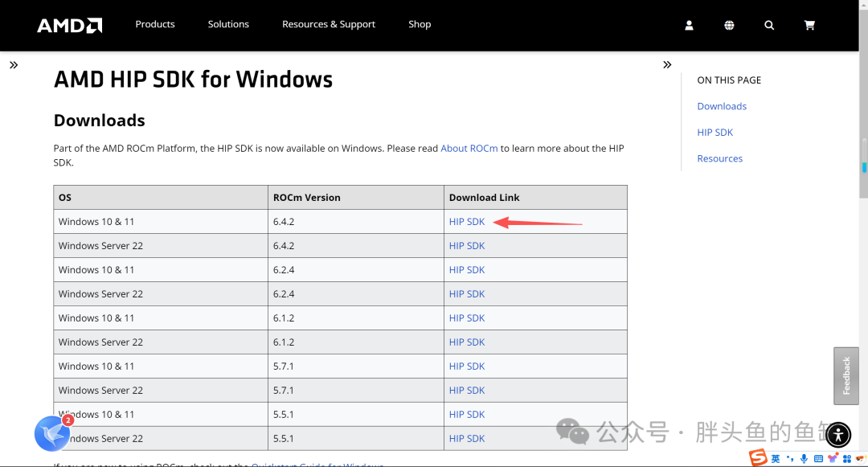Viewport: 868px width, 467px height.
Task: Open the input method skin shirt icon
Action: coord(833,459)
